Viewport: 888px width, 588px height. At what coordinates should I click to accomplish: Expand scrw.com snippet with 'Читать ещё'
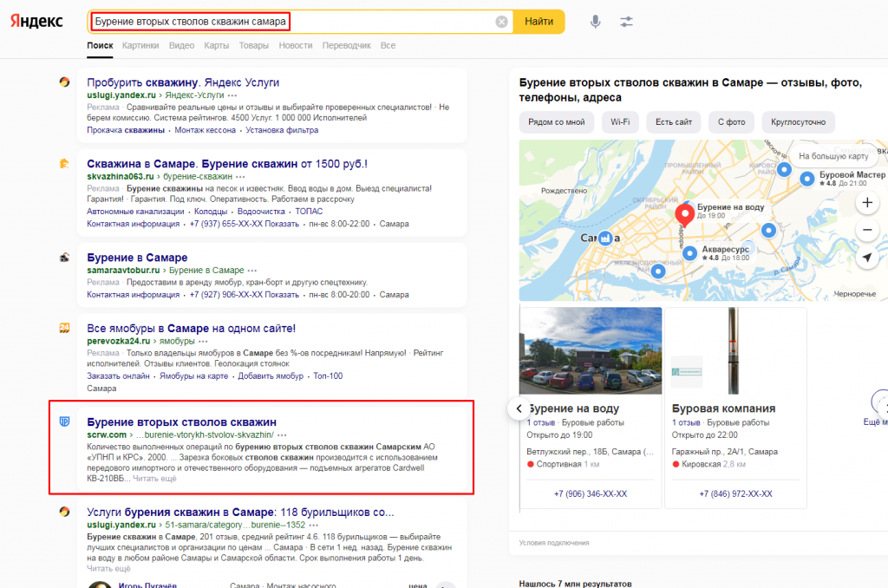154,478
